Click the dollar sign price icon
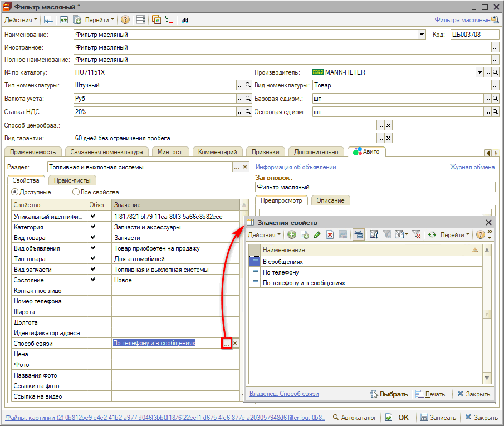The width and height of the screenshot is (504, 426). (169, 19)
